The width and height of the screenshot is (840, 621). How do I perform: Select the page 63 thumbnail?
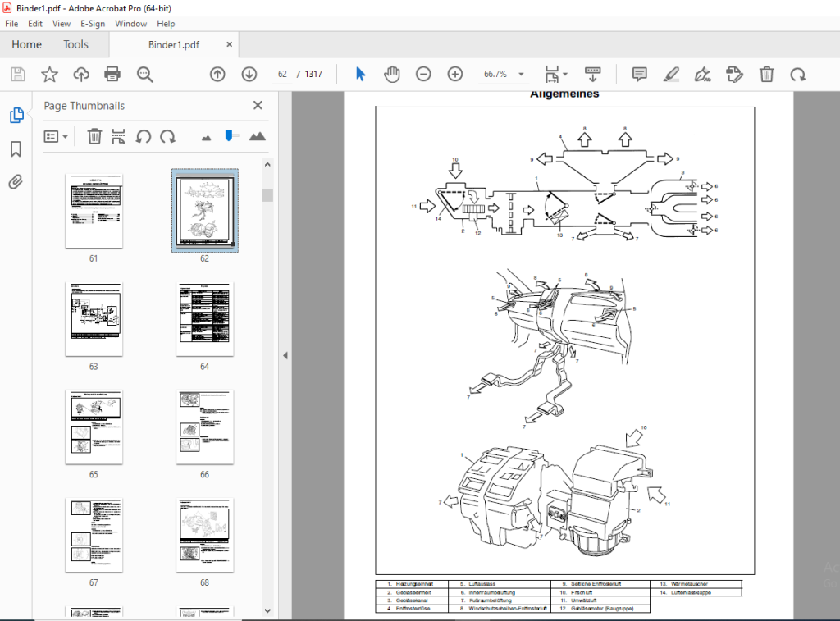click(94, 319)
